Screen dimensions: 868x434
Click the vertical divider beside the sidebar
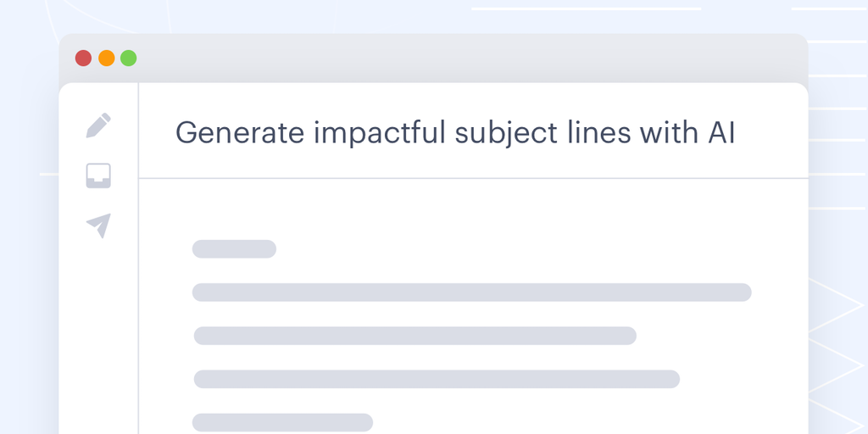[138, 297]
